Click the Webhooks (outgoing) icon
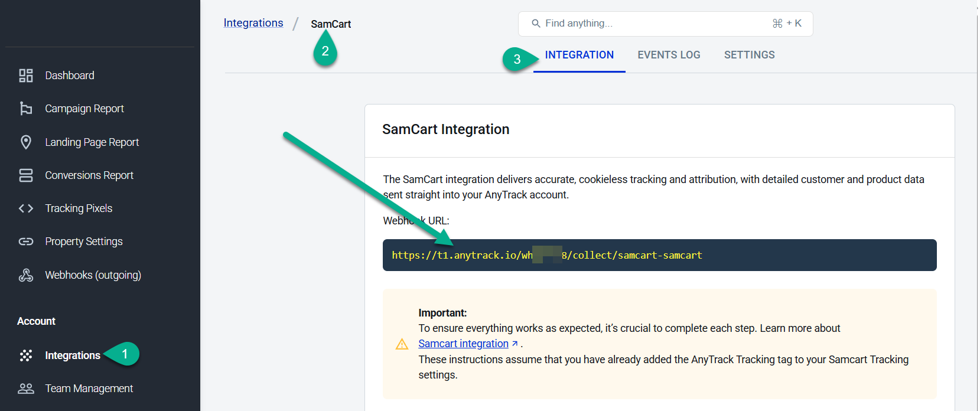Screen dimensions: 980x411 pyautogui.click(x=25, y=275)
